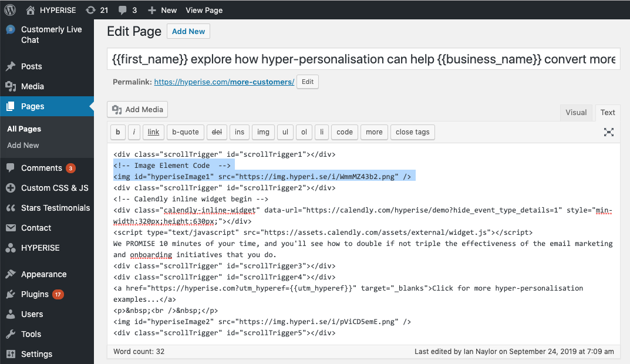Viewport: 630px width, 364px height.
Task: Select the Text editor tab
Action: [608, 112]
